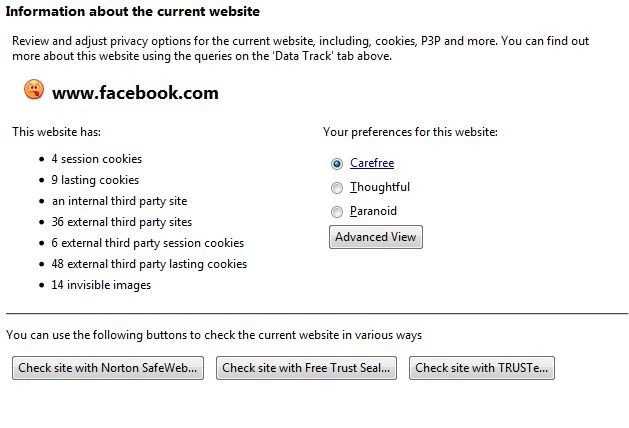Viewport: 629px width, 428px height.
Task: Click the www.facebook.com site heading
Action: coord(136,93)
